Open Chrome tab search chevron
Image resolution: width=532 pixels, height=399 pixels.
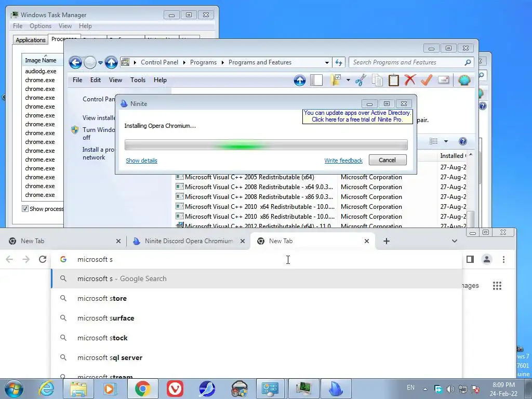455,241
